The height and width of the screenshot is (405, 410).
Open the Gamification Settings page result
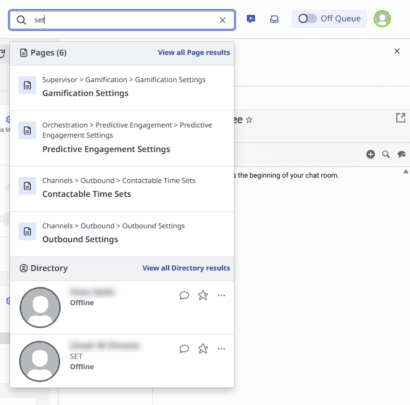pyautogui.click(x=122, y=88)
